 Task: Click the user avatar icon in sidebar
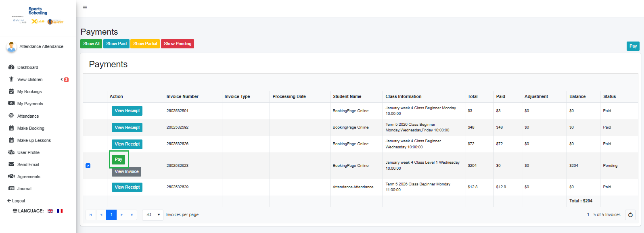(11, 47)
